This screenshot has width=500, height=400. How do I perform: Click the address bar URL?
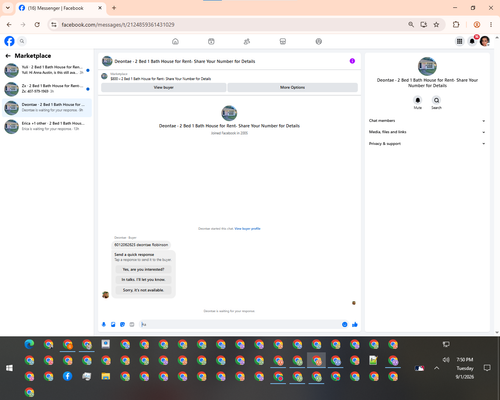tap(118, 25)
